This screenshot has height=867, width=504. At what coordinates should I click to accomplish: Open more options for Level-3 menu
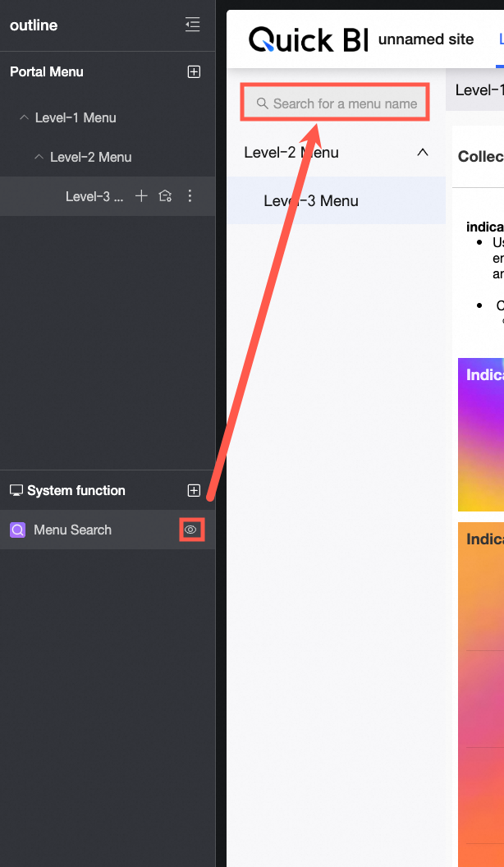pos(190,195)
